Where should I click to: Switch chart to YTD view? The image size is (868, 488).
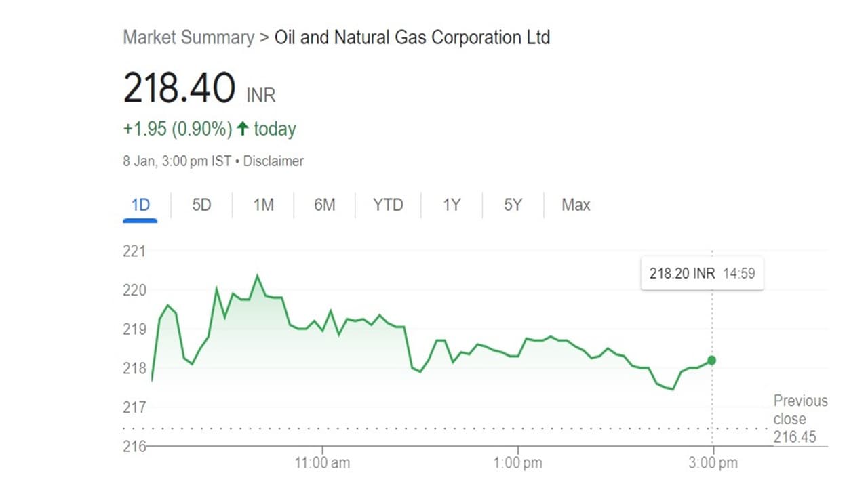(x=388, y=205)
